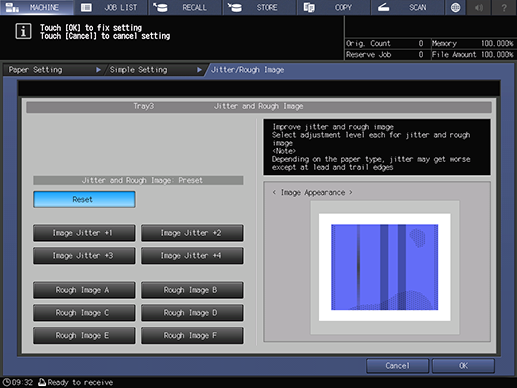
Task: Open help with the question mark icon
Action: point(504,7)
